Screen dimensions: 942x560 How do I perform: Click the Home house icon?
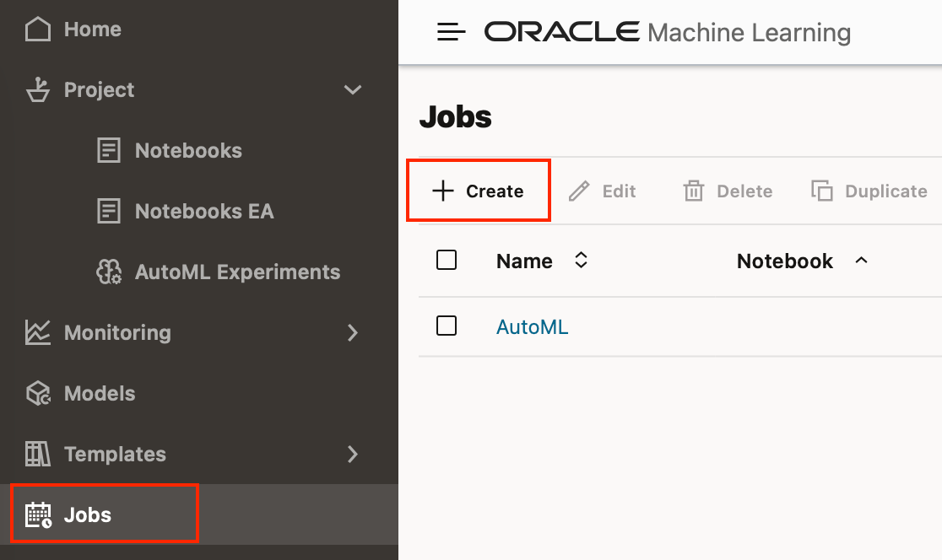[38, 29]
